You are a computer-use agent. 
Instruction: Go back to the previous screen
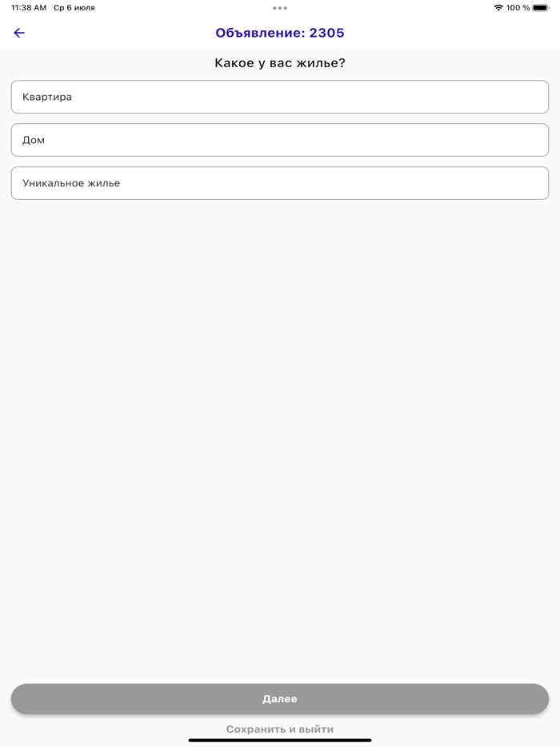(x=19, y=33)
